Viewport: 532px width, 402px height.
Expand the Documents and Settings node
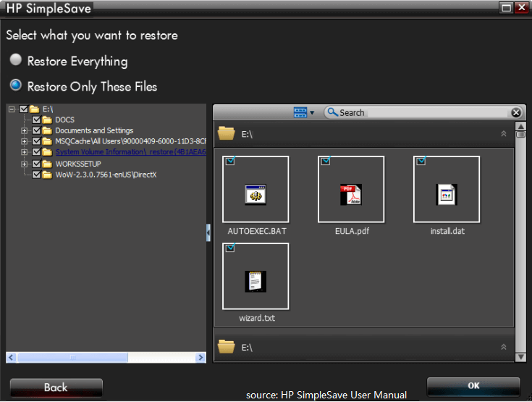(x=24, y=130)
